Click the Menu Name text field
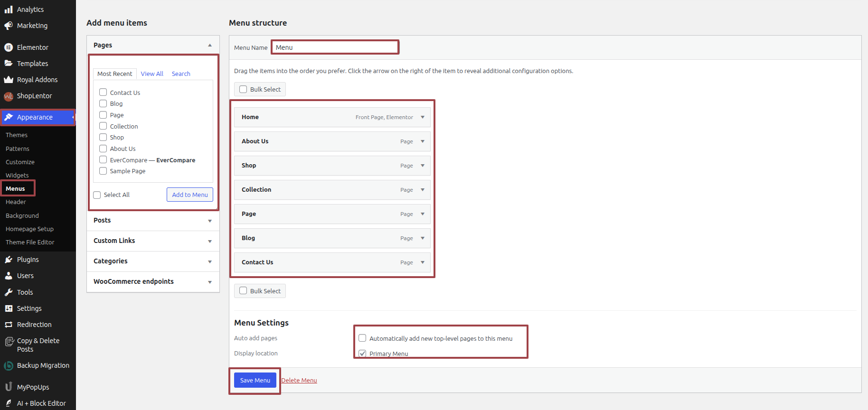 point(335,47)
